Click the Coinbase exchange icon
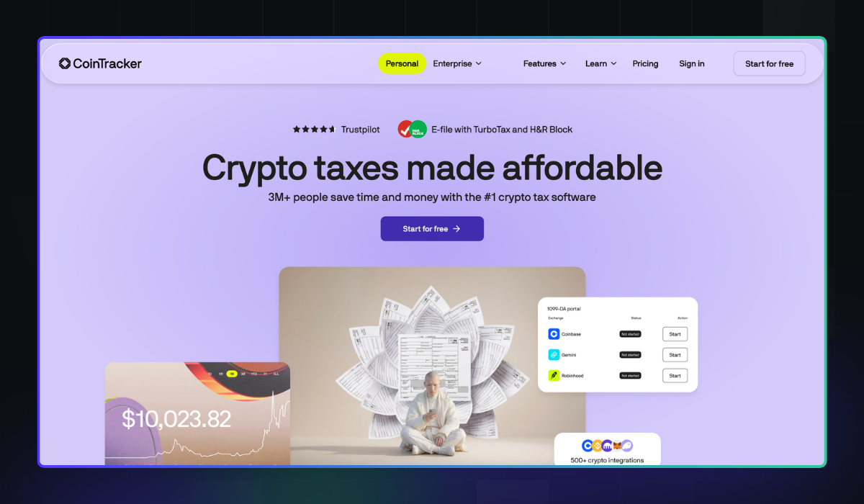The image size is (864, 504). (554, 334)
